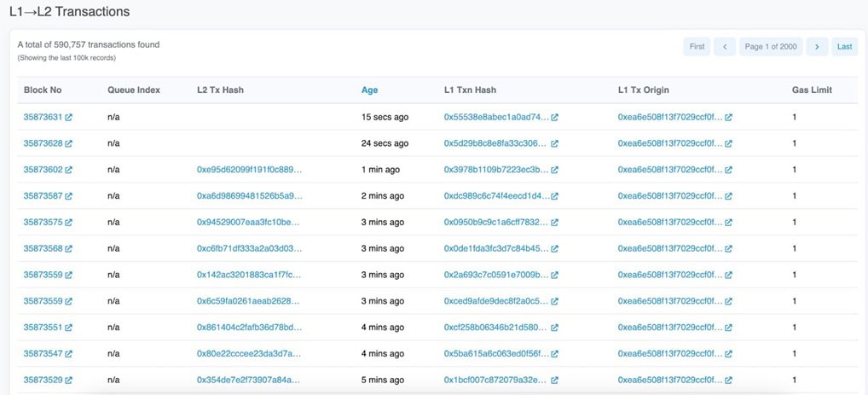Click the Page 1 of 2000 indicator
This screenshot has width=868, height=395.
770,47
